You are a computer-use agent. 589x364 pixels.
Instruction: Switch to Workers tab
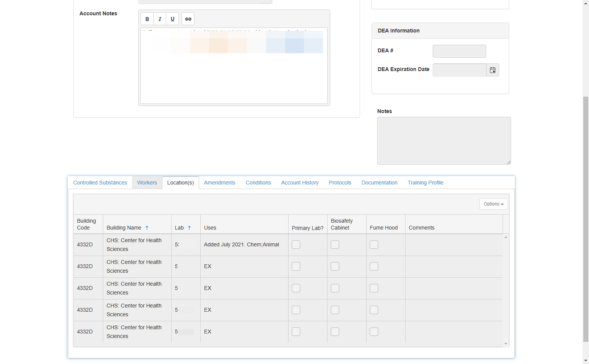point(147,183)
